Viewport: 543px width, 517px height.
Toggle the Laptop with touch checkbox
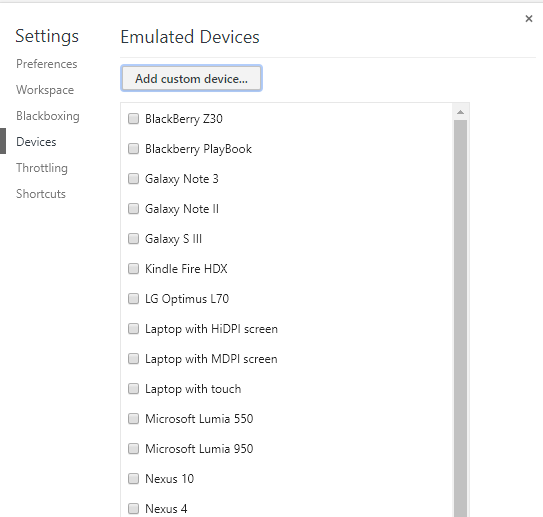click(133, 389)
